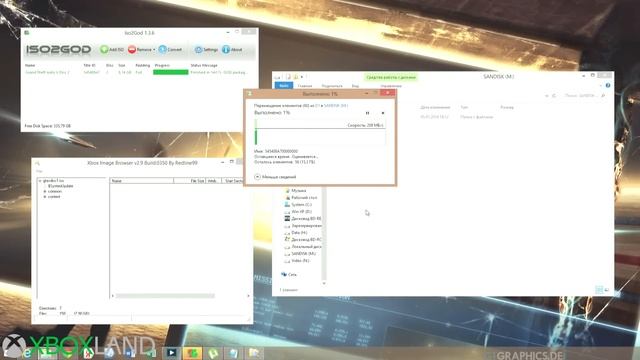This screenshot has width=640, height=360.
Task: Collapse details via Меньше сведений
Action: coord(275,177)
